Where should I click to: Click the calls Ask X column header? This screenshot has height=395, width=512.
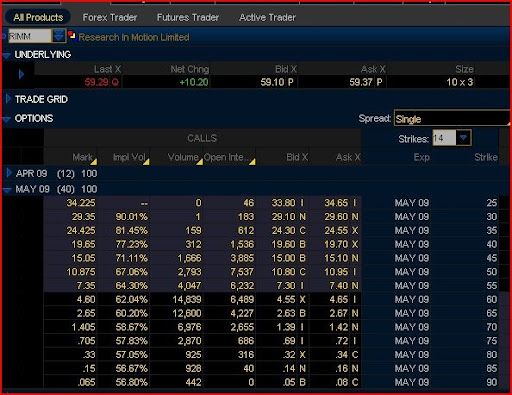click(x=348, y=157)
